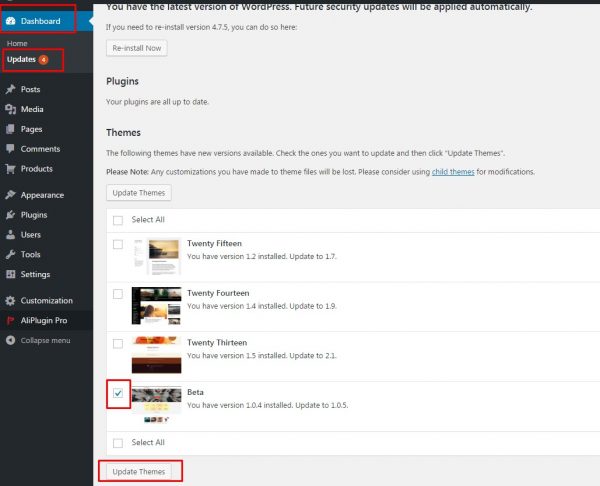
Task: Open the Plugins menu label
Action: pos(34,215)
